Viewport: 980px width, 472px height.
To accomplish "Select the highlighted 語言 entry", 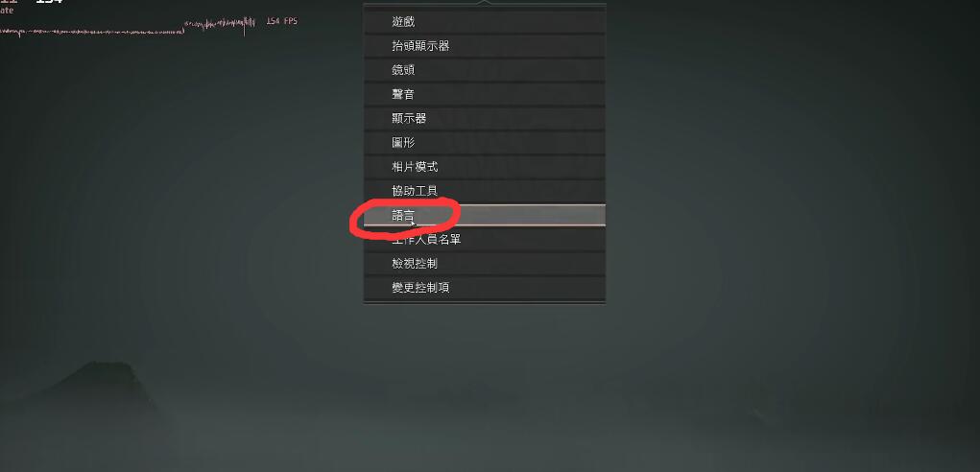I will pos(485,216).
